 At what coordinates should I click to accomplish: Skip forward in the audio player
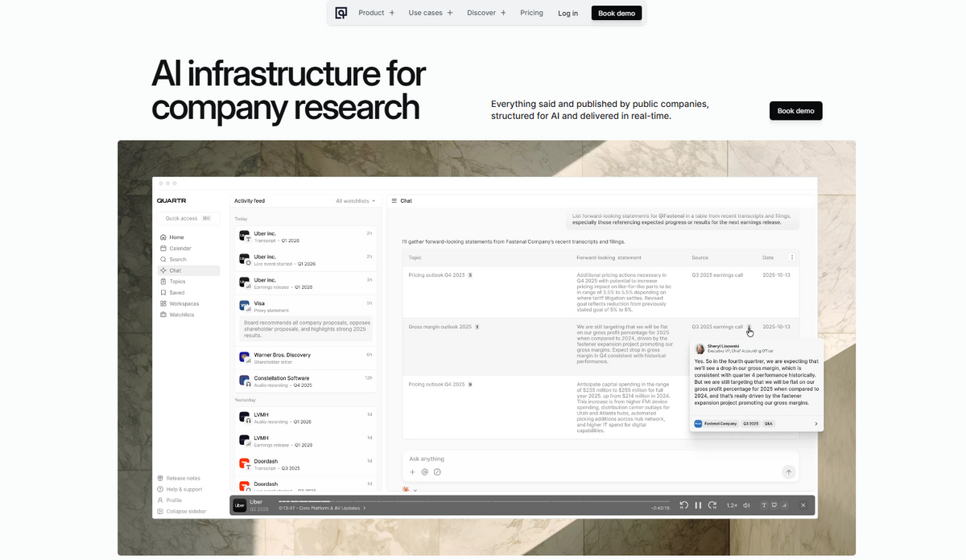[x=712, y=505]
